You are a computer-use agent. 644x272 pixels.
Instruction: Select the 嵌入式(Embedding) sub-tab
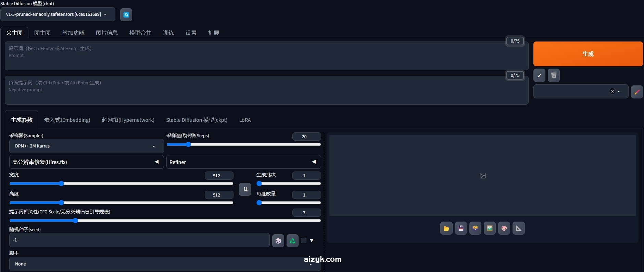tap(67, 120)
